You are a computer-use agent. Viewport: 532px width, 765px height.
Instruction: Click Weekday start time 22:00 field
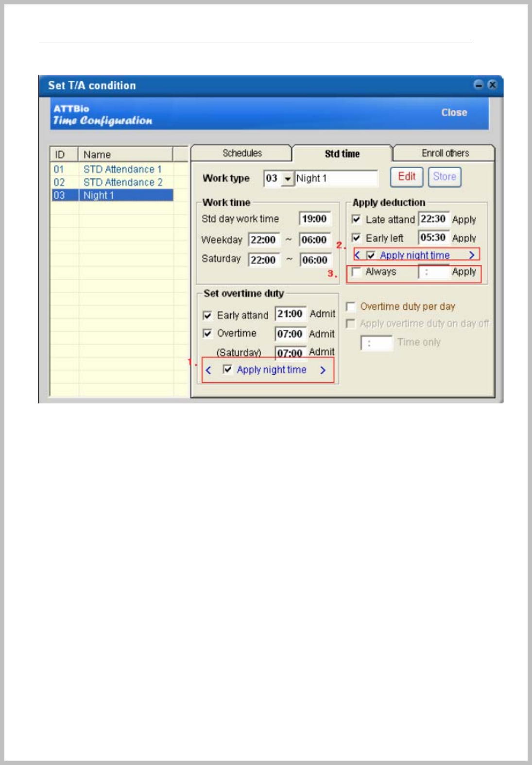pos(264,240)
